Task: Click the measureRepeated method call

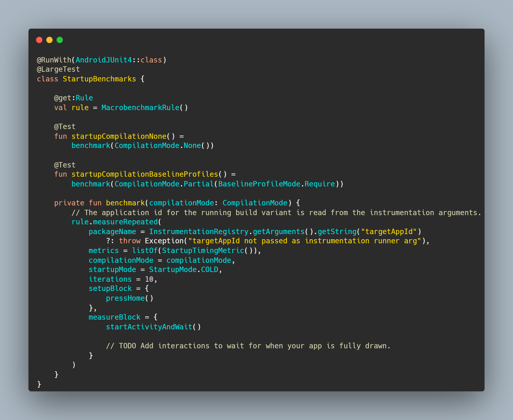Action: point(125,222)
